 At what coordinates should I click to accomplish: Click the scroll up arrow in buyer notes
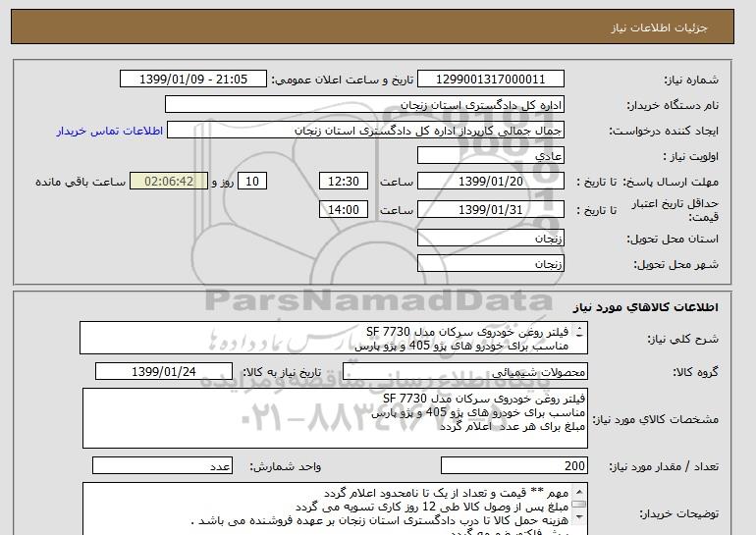click(x=579, y=491)
